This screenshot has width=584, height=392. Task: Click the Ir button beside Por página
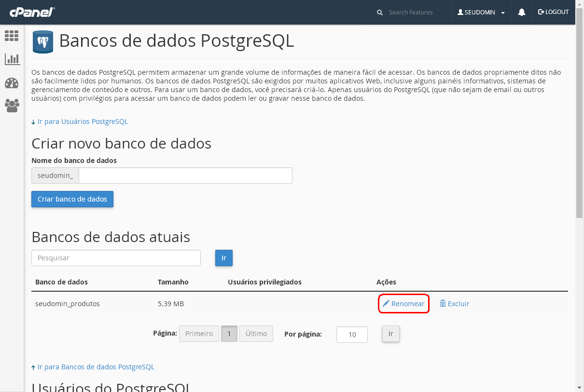coord(391,334)
